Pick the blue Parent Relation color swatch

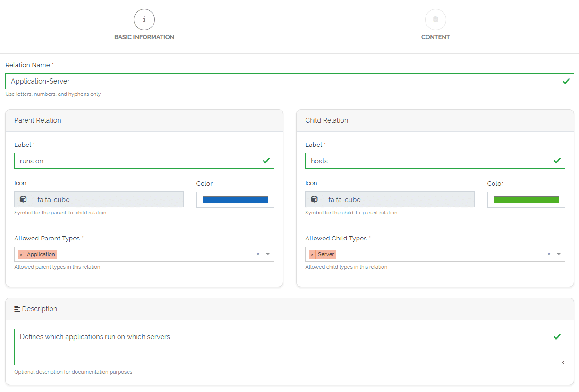click(235, 200)
